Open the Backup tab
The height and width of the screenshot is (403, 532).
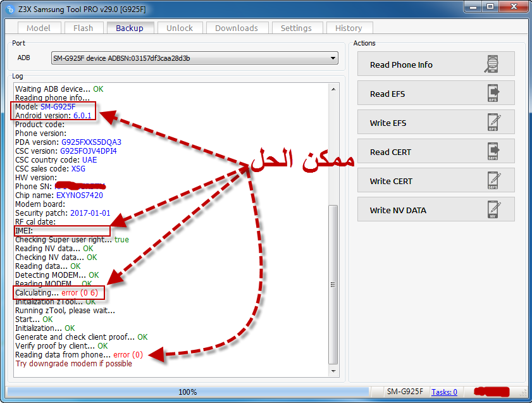(x=130, y=28)
